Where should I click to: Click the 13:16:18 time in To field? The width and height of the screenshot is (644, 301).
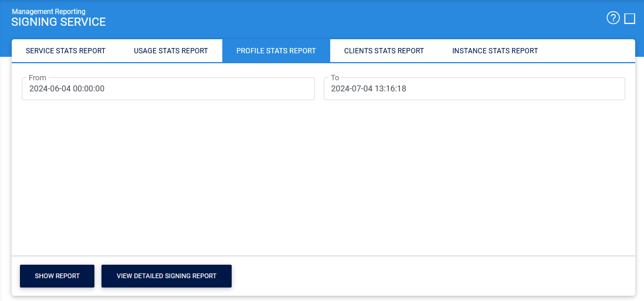(x=390, y=89)
